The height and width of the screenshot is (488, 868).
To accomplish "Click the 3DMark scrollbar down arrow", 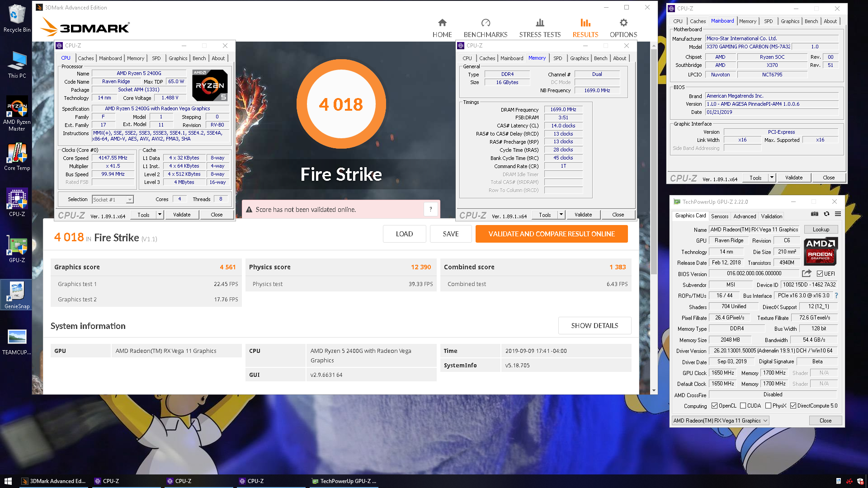I will pos(654,390).
